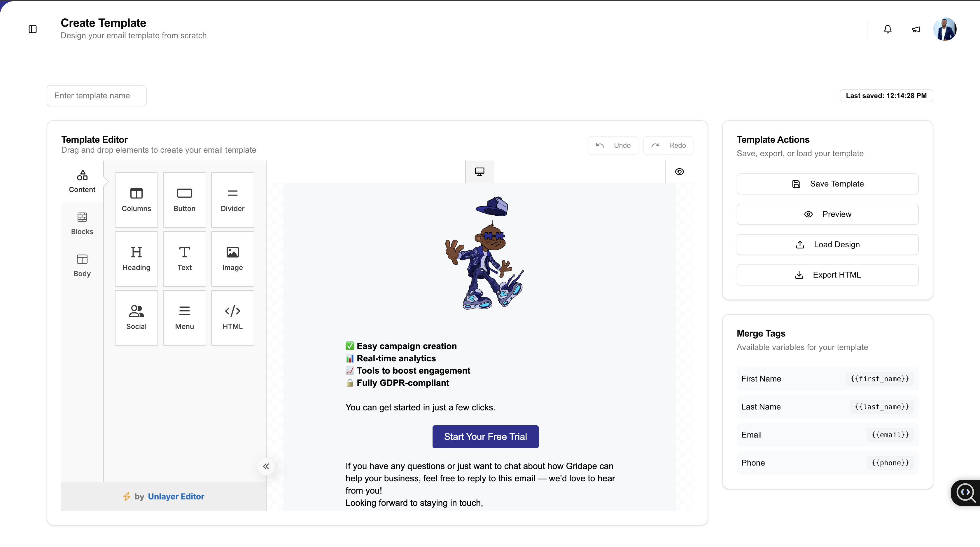Open the user profile avatar
Image resolution: width=980 pixels, height=547 pixels.
point(945,29)
